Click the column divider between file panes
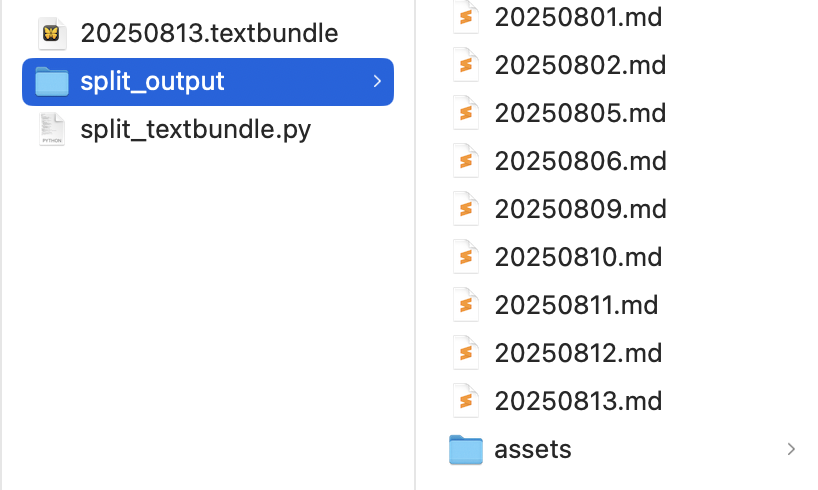The height and width of the screenshot is (490, 818). click(415, 245)
